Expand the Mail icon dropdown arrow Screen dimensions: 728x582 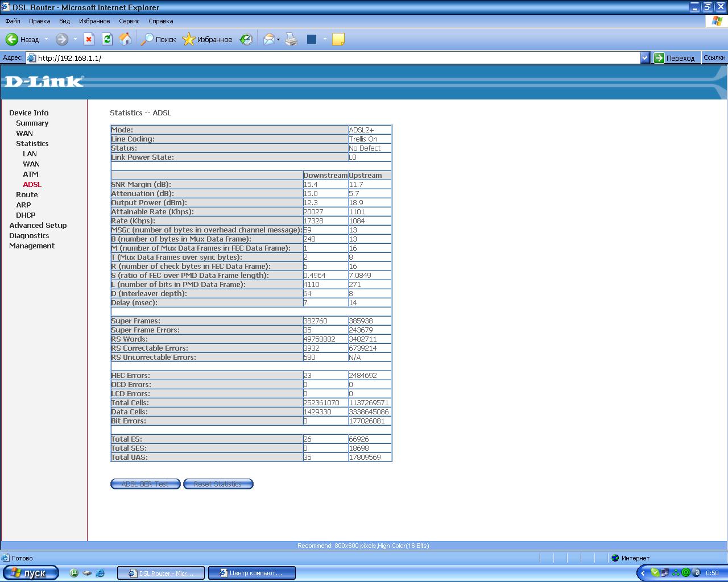tap(278, 40)
